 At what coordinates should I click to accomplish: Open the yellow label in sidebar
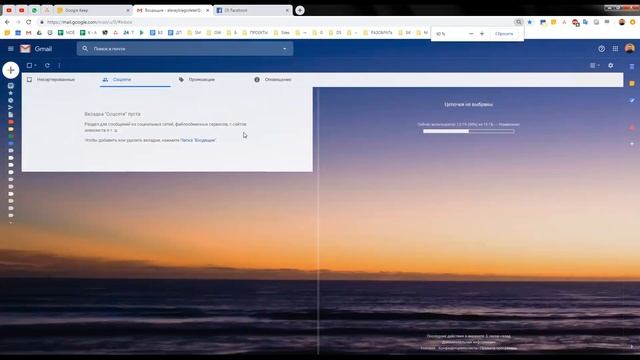(x=11, y=129)
